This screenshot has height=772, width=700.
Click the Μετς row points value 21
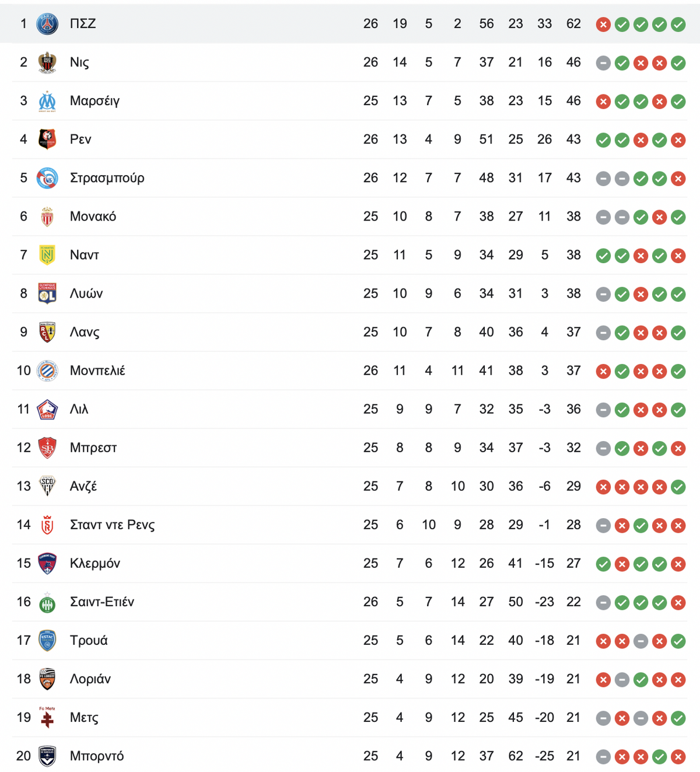click(x=573, y=717)
